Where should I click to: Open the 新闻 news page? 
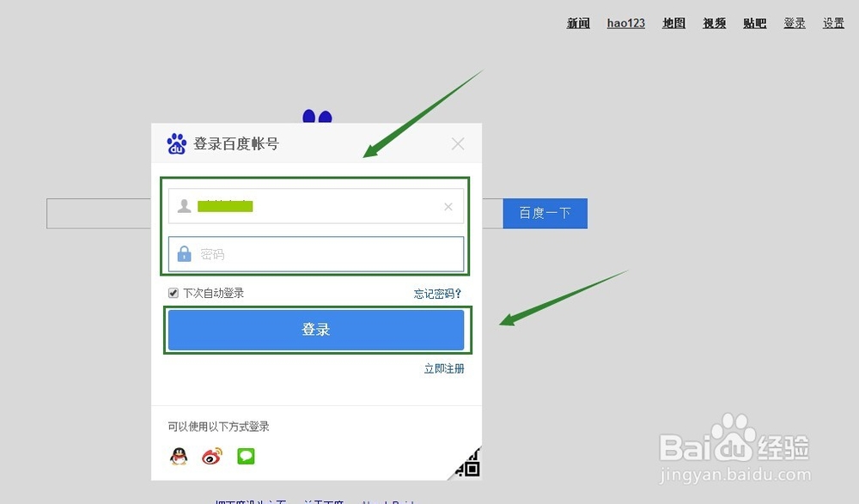(x=577, y=23)
